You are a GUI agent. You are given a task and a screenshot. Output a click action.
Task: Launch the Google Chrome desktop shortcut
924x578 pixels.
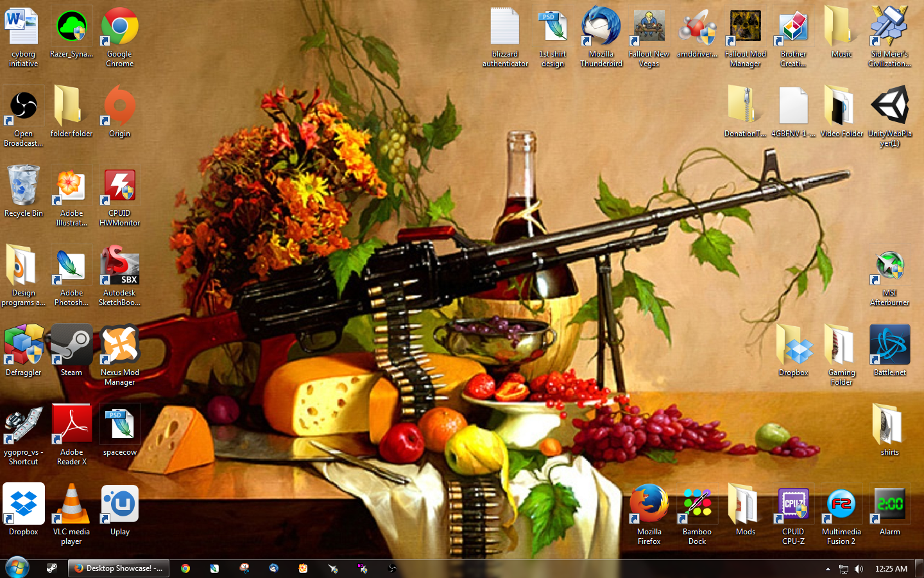120,37
